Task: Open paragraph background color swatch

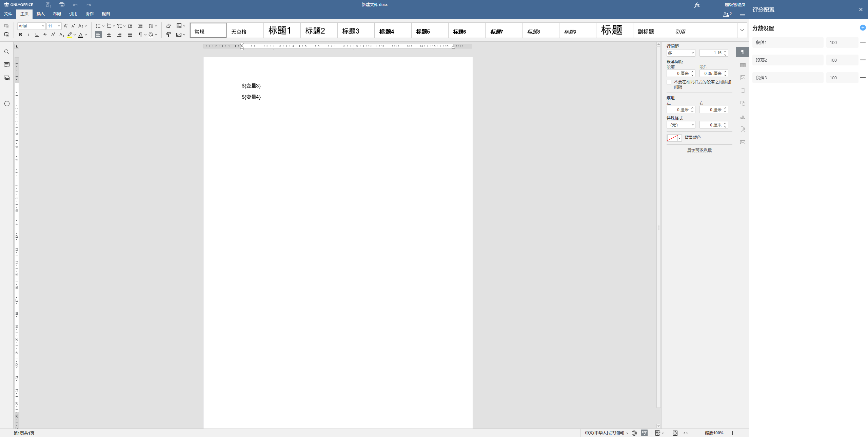Action: click(674, 138)
